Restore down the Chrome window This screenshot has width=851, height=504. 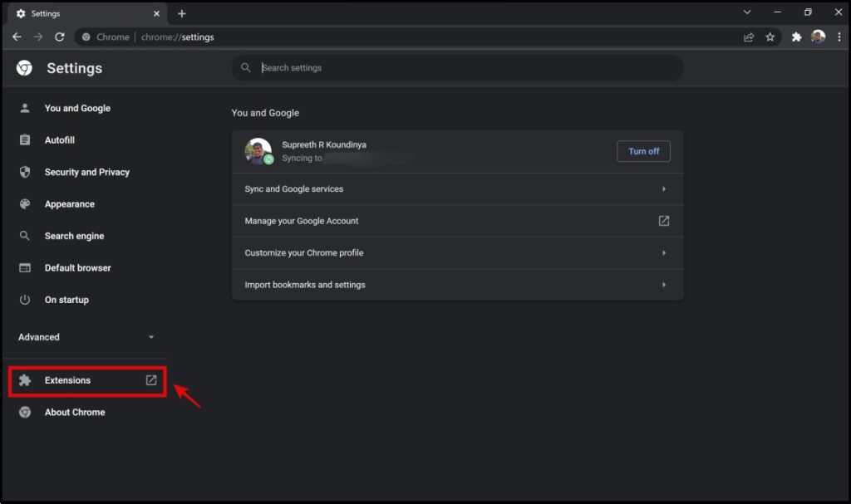808,12
